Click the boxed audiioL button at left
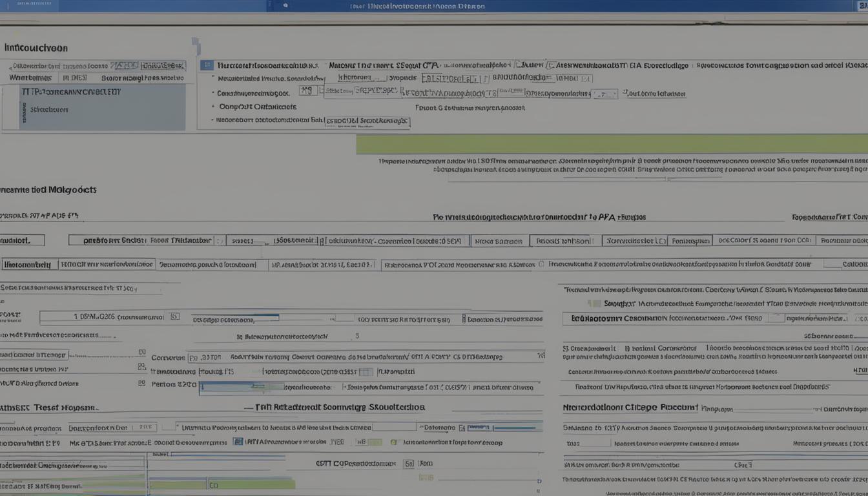Viewport: 868px width, 496px height. (21, 240)
